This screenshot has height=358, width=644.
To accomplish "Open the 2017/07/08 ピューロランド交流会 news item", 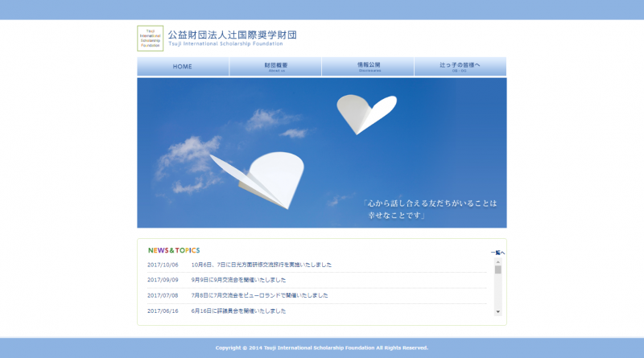I will [259, 295].
